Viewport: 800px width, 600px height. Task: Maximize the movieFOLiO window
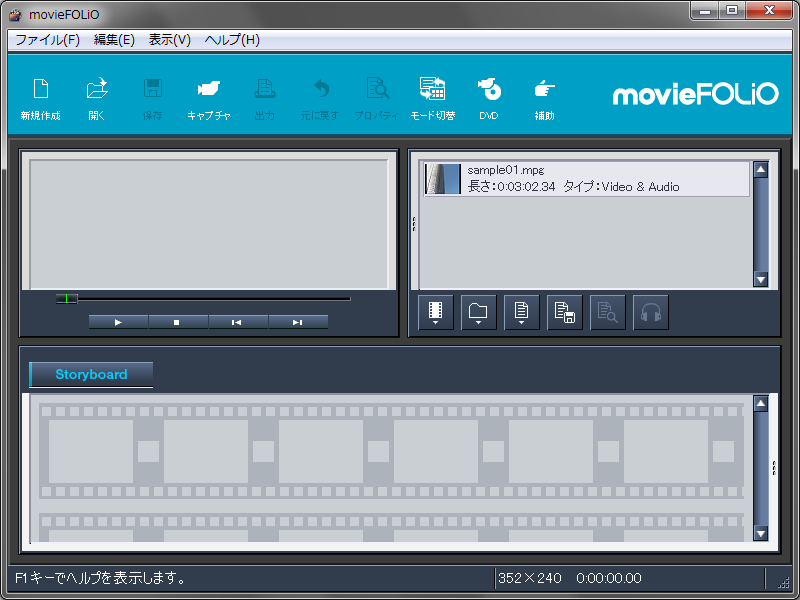coord(732,10)
